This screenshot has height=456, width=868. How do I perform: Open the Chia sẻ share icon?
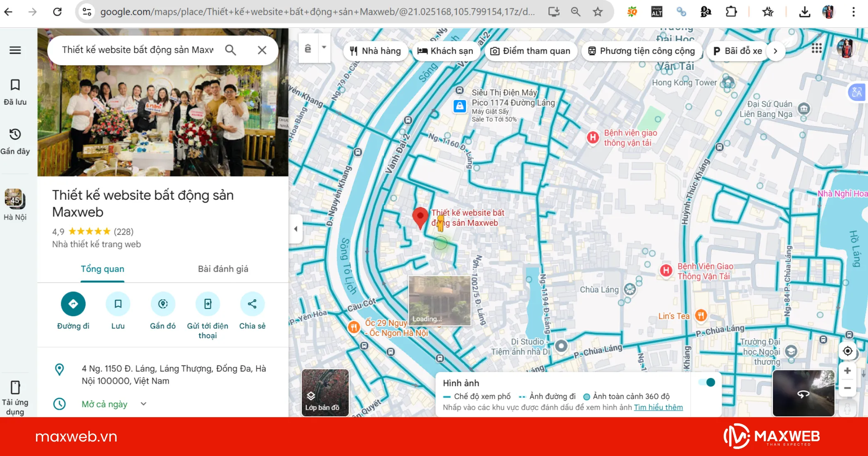click(x=252, y=304)
